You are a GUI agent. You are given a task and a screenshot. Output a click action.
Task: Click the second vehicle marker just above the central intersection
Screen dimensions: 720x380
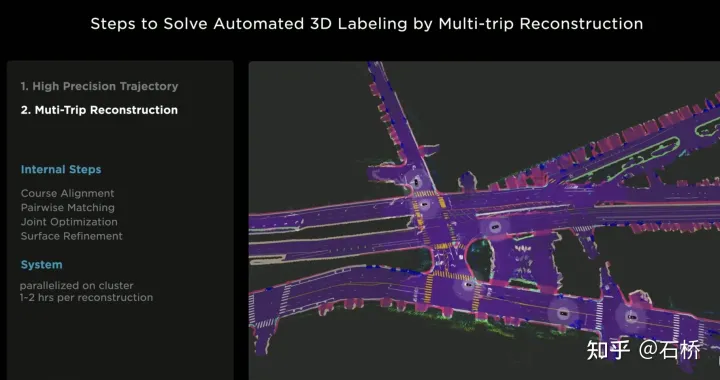pos(424,204)
